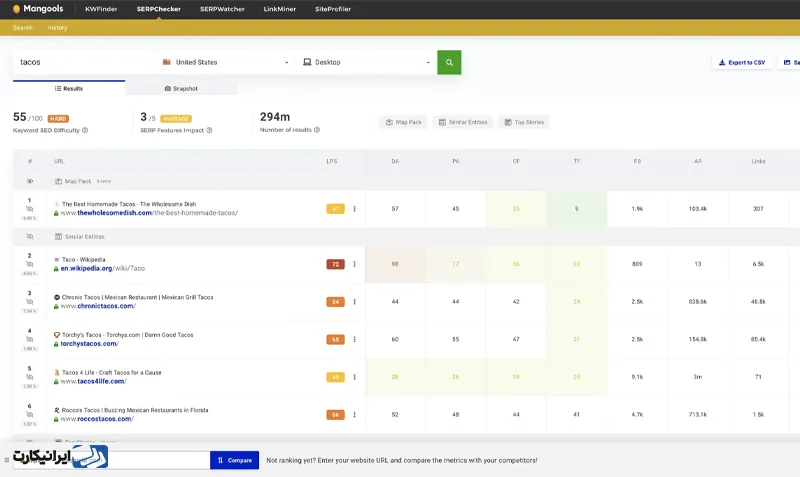Open more options for en.wikipedia.org row
Viewport: 800px width, 477px height.
point(355,264)
